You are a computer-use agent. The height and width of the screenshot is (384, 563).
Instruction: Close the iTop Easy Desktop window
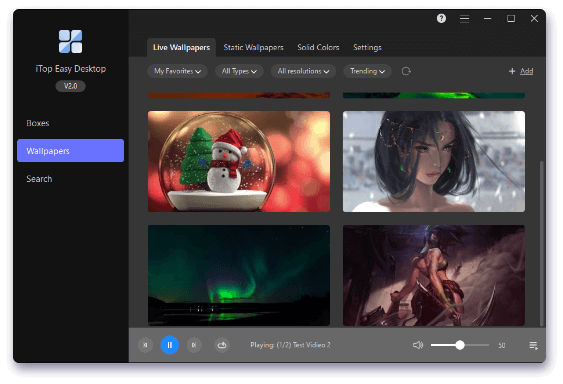(x=534, y=19)
